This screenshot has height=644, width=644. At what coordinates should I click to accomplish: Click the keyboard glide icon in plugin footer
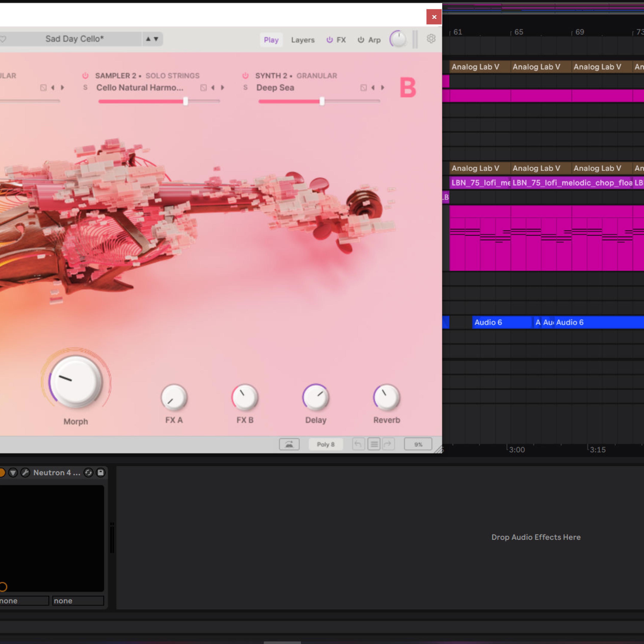coord(289,444)
